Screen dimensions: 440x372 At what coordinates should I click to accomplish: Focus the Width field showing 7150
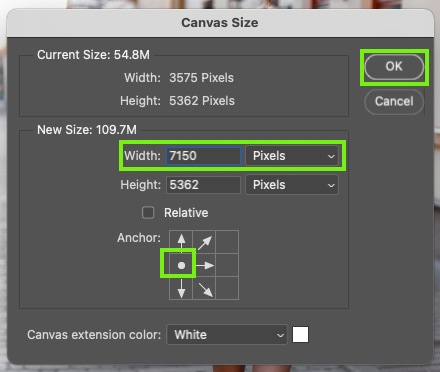click(203, 156)
